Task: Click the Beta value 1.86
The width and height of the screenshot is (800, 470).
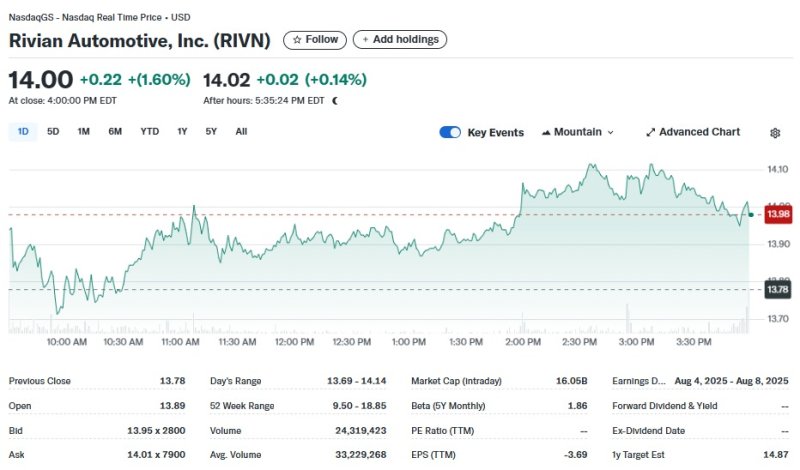Action: pyautogui.click(x=578, y=406)
